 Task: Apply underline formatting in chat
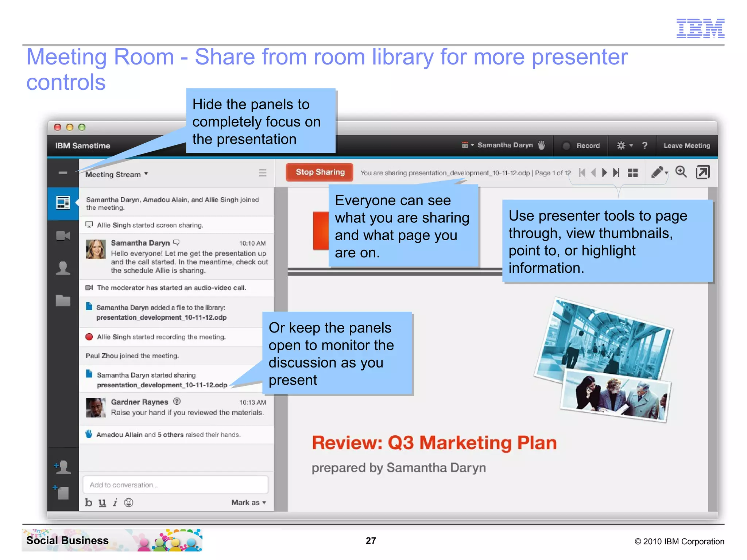102,503
